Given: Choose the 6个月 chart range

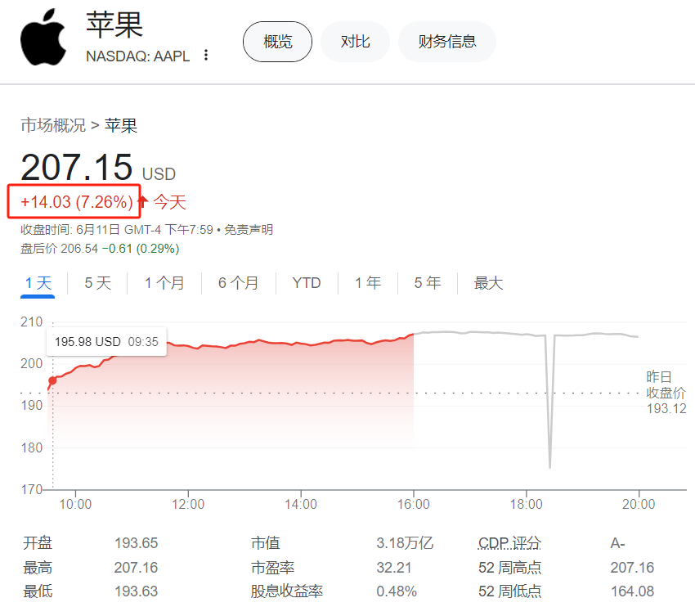Looking at the screenshot, I should pos(237,282).
